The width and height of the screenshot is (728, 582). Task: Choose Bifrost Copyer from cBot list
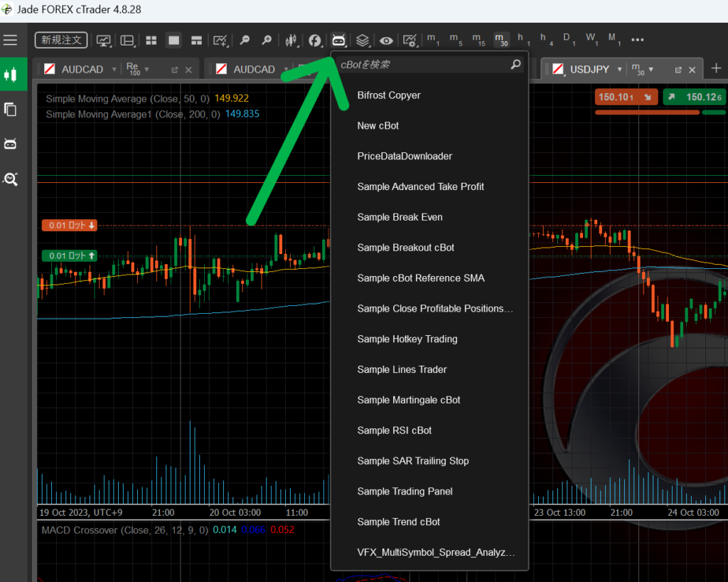click(x=389, y=95)
